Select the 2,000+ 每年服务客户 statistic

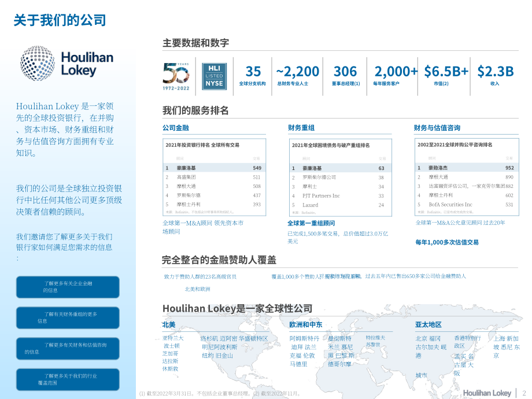coord(396,76)
